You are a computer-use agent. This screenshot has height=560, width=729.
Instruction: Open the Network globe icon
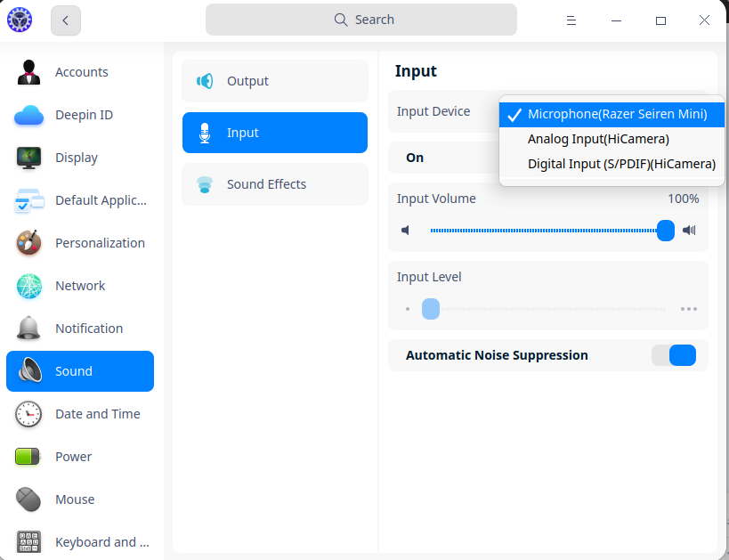pyautogui.click(x=28, y=286)
